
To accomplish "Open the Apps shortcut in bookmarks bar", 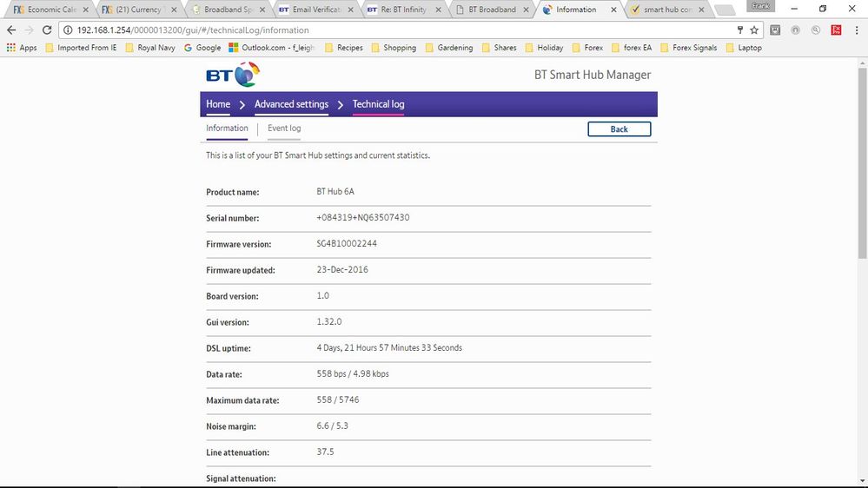I will 22,48.
